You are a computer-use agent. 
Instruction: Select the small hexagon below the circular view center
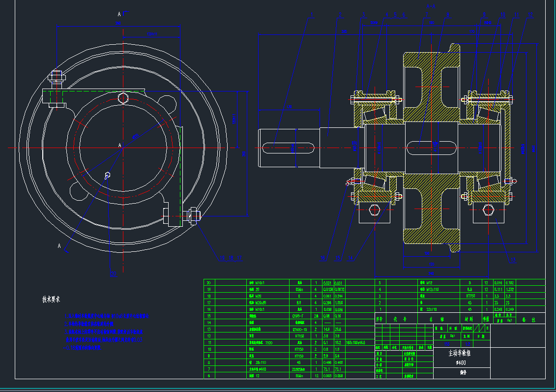pyautogui.click(x=108, y=175)
